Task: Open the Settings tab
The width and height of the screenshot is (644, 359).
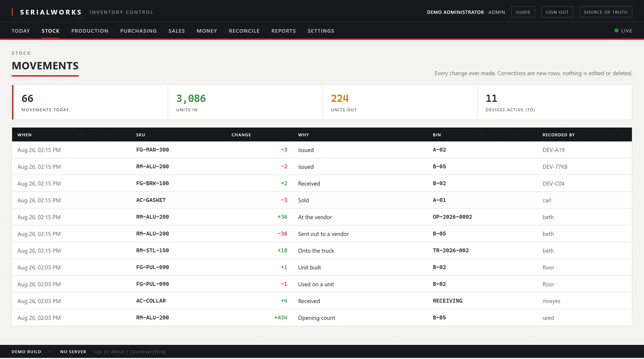Action: tap(321, 31)
